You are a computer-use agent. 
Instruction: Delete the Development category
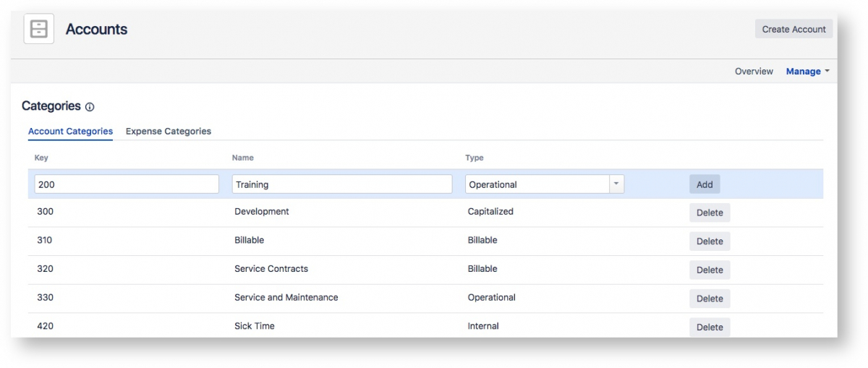pyautogui.click(x=710, y=213)
